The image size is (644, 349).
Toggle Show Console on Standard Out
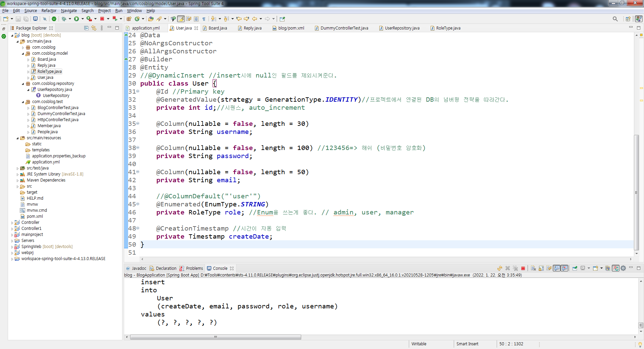pyautogui.click(x=557, y=268)
